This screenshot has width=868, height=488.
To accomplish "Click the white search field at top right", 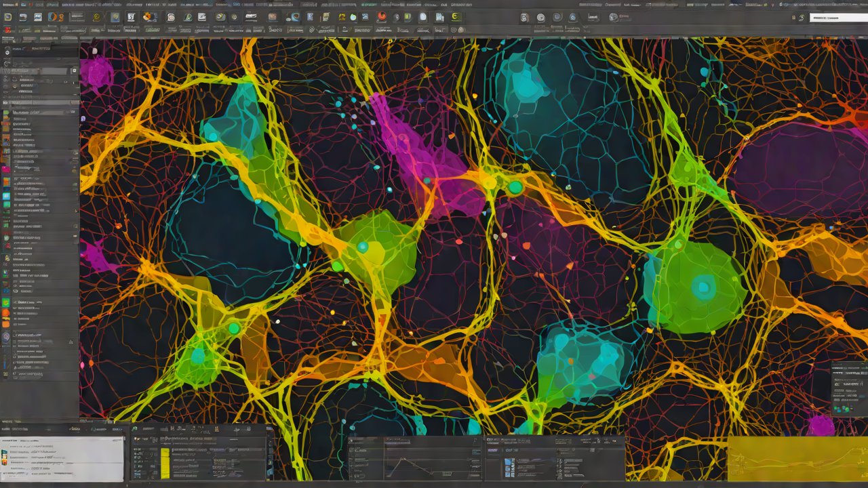I will click(x=838, y=18).
